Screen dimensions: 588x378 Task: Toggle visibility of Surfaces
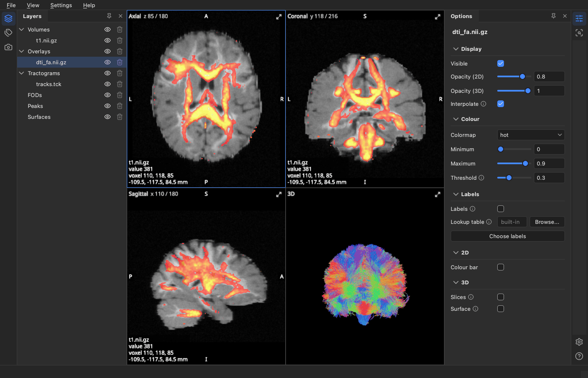point(108,117)
